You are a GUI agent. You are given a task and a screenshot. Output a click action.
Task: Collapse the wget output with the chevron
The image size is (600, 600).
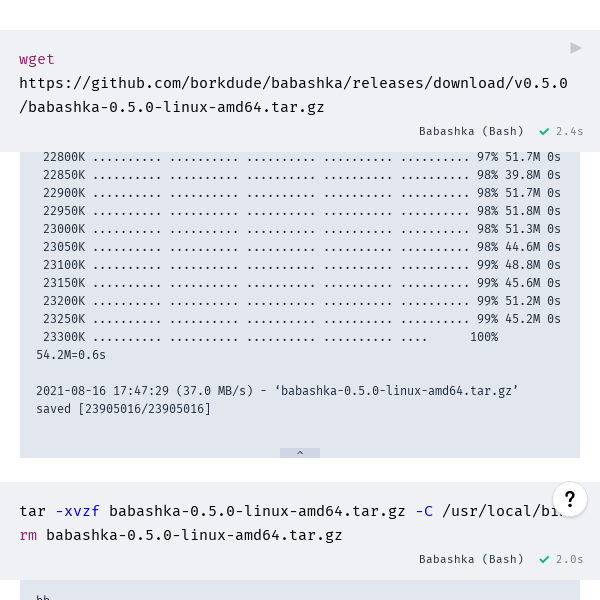(300, 453)
